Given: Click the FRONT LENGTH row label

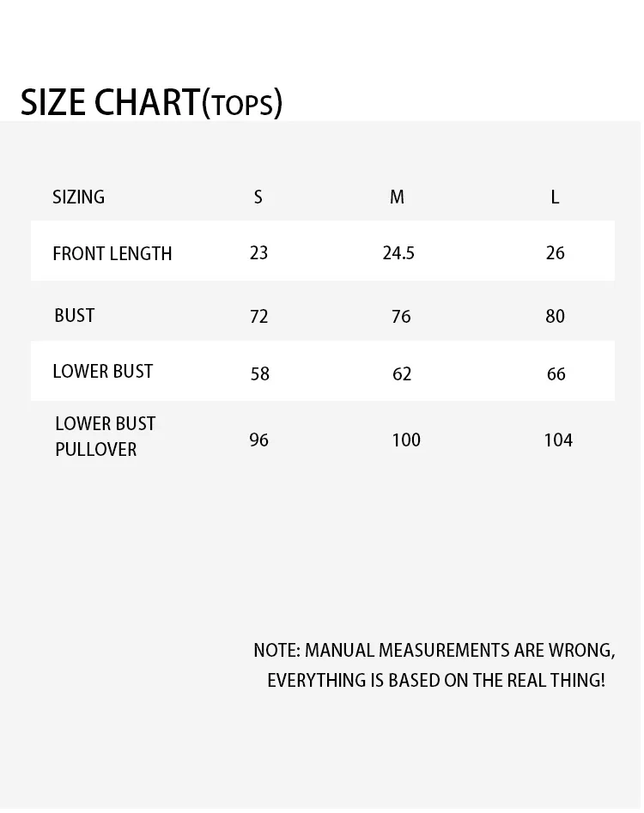Looking at the screenshot, I should 112,253.
